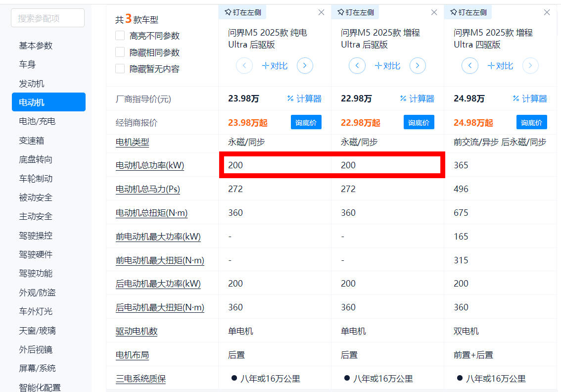Move 增程 Ultra 后驱版 column left
561x392 pixels.
357,65
